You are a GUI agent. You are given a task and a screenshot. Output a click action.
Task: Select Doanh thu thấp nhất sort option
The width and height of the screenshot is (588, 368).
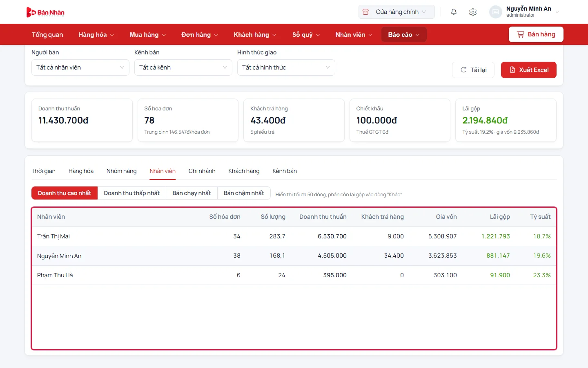pyautogui.click(x=131, y=193)
